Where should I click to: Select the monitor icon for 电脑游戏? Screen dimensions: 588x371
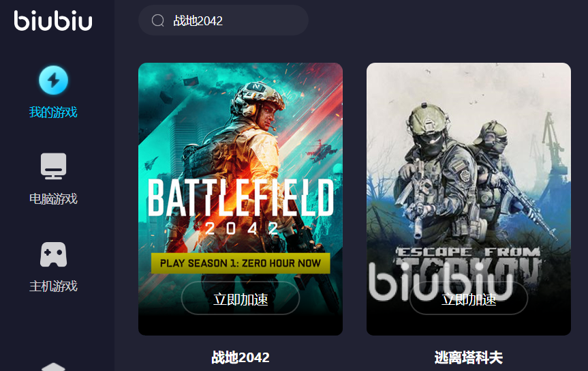click(54, 166)
